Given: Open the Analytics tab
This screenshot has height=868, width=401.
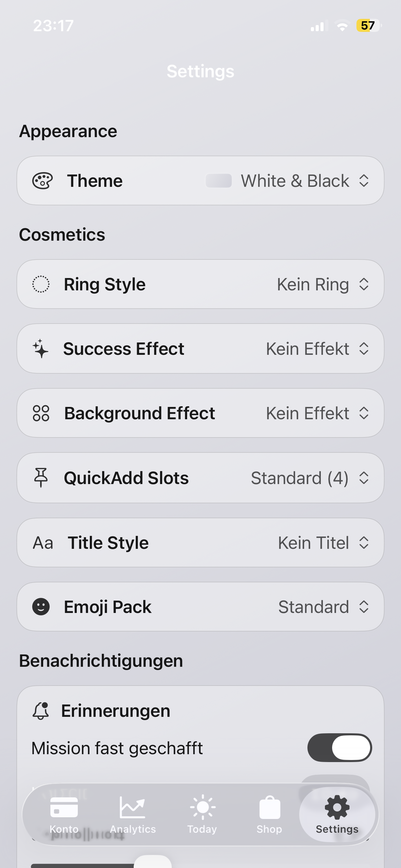Looking at the screenshot, I should [x=133, y=815].
